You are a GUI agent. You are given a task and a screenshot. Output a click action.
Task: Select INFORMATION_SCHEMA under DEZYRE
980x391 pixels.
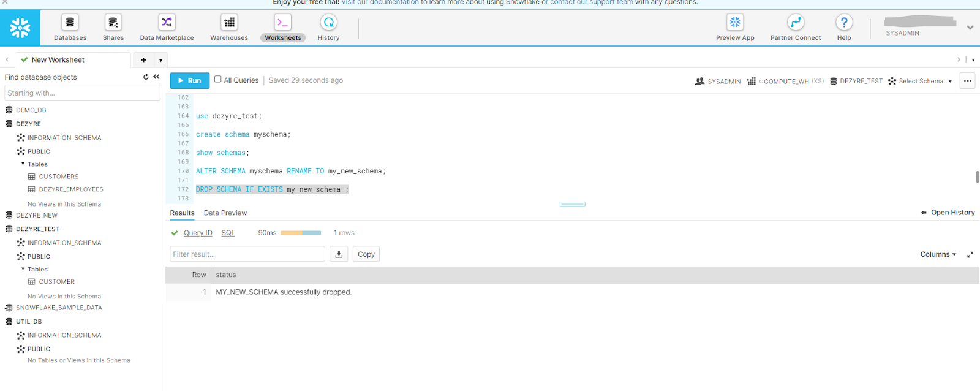point(64,138)
